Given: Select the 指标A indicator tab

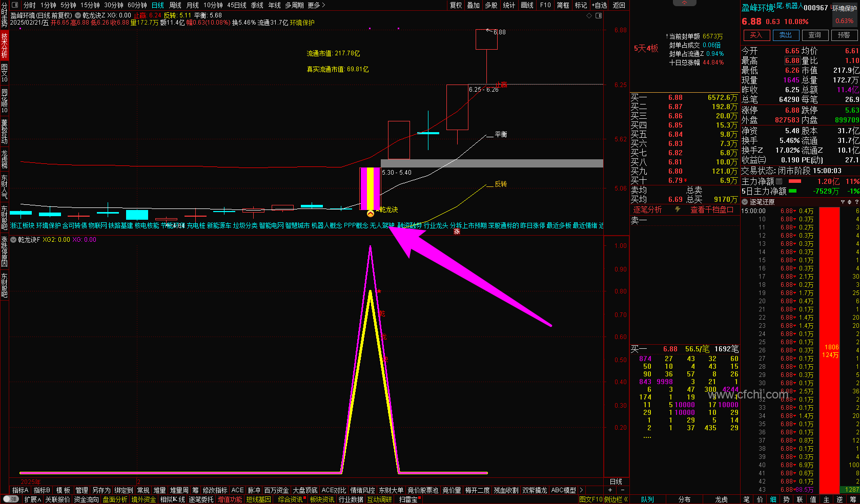Looking at the screenshot, I should tap(20, 490).
